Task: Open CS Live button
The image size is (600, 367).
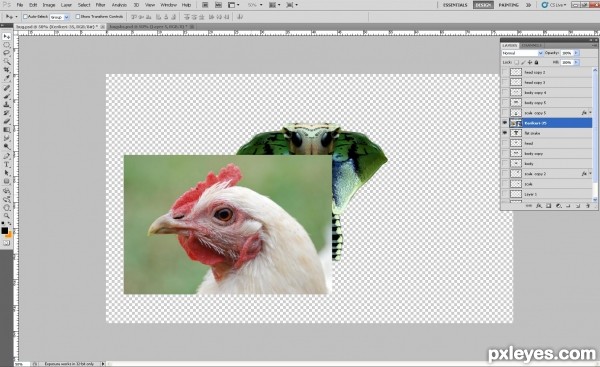Action: [x=554, y=5]
